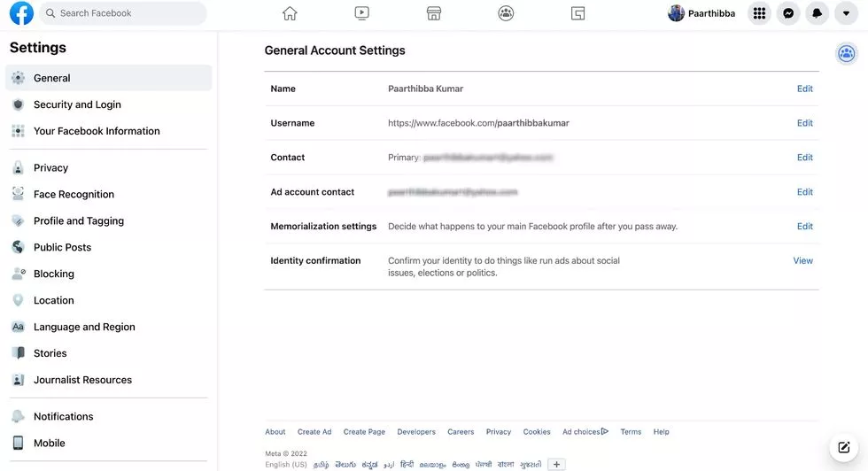The width and height of the screenshot is (868, 471).
Task: Click the Developers footer link
Action: [416, 432]
